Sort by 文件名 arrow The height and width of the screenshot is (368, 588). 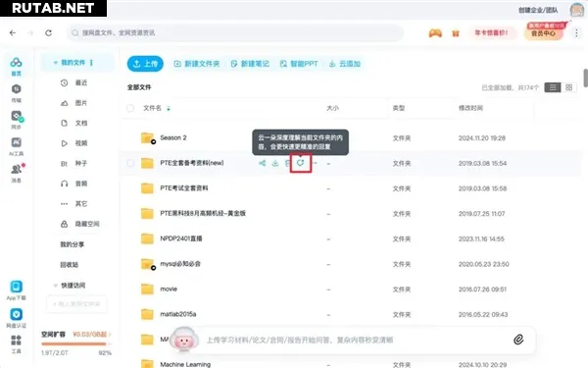click(169, 109)
